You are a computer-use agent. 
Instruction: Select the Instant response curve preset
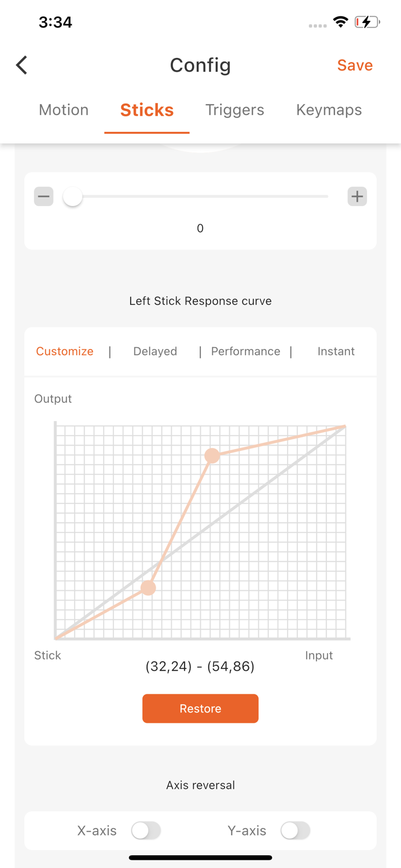pos(336,351)
